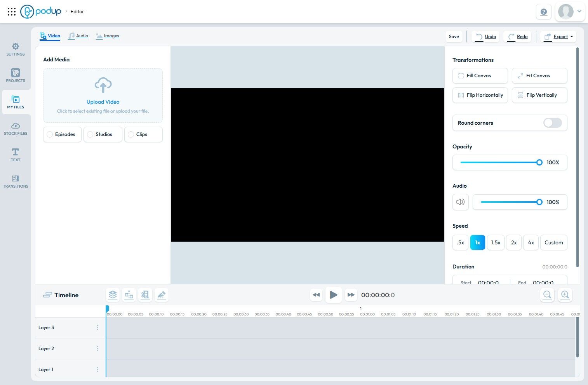This screenshot has width=588, height=385.
Task: Click the Fill Canvas button
Action: click(480, 76)
